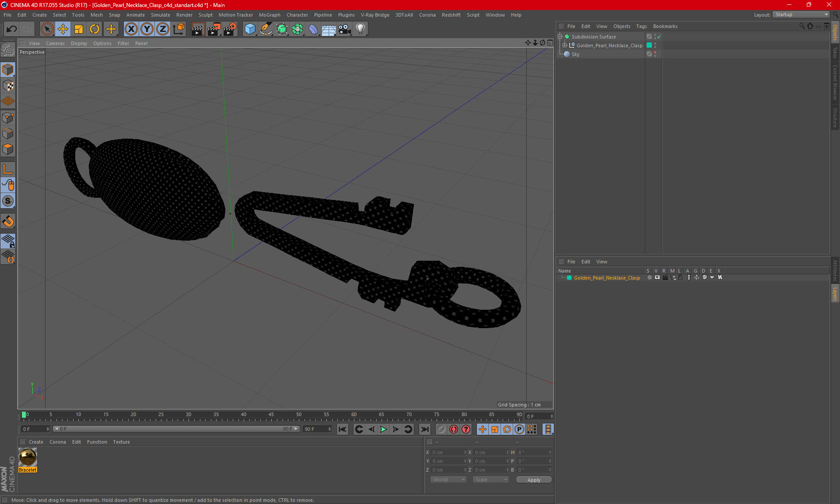Jump to the end of animation
This screenshot has width=840, height=504.
[424, 429]
